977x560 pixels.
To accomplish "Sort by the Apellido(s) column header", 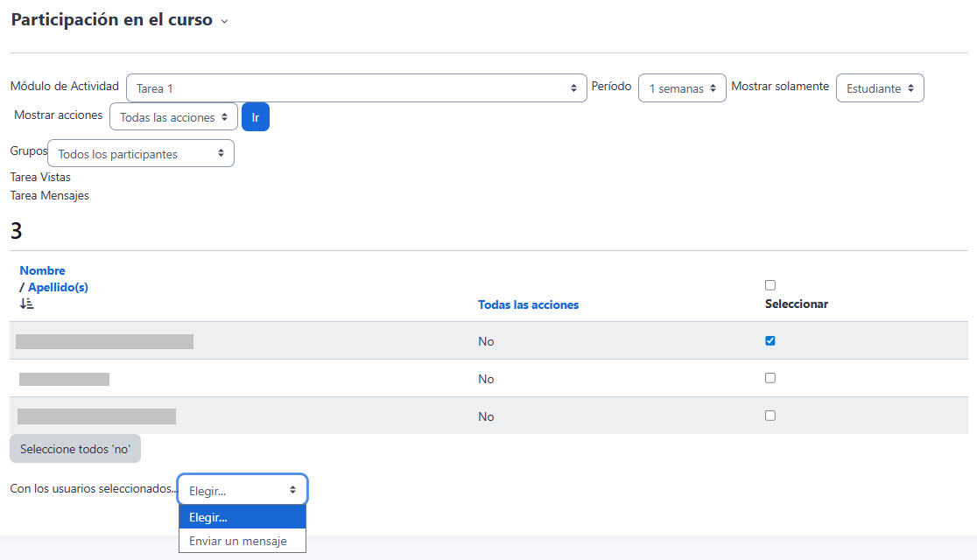I will click(x=58, y=287).
